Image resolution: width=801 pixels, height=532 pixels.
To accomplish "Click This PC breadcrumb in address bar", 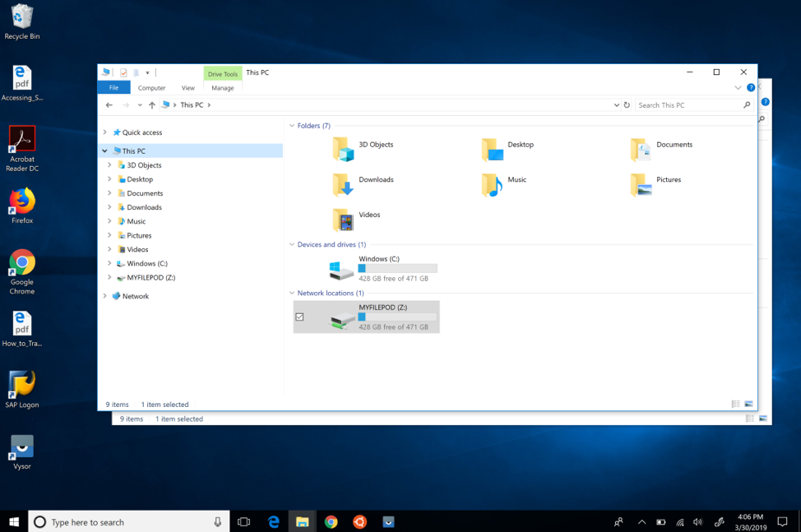I will (192, 105).
